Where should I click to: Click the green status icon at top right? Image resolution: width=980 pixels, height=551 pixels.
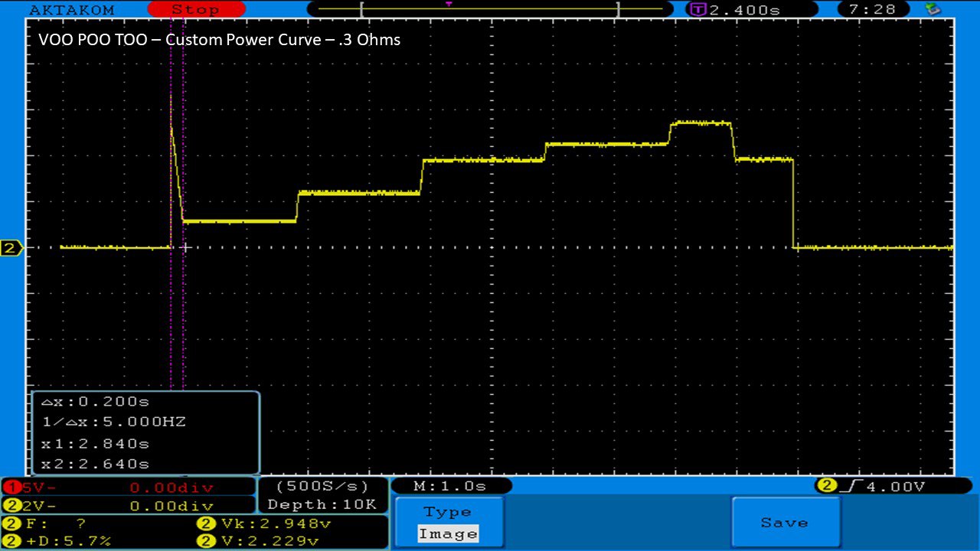coord(933,9)
